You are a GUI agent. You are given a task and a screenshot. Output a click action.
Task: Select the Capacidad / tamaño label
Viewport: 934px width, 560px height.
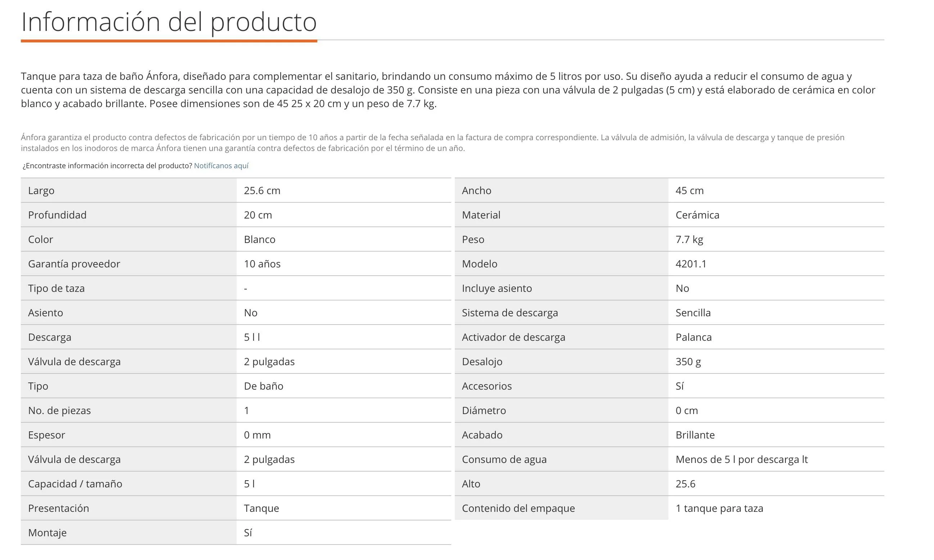click(75, 484)
